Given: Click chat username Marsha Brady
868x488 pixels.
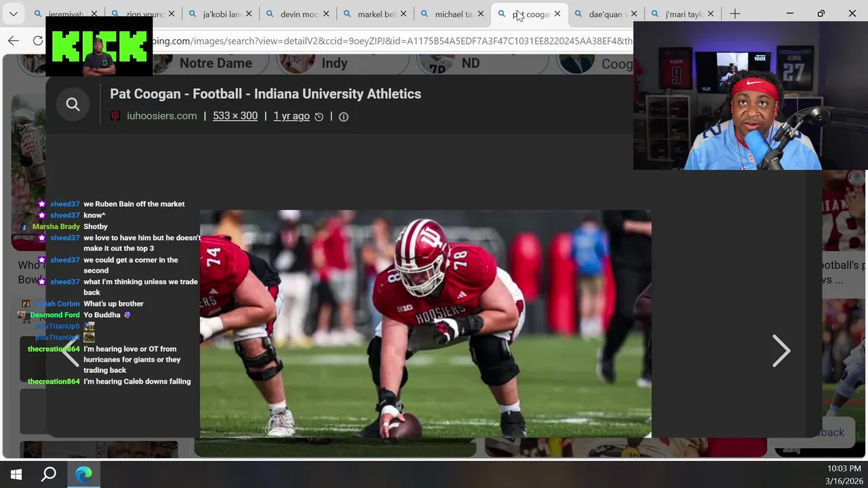Looking at the screenshot, I should point(56,226).
